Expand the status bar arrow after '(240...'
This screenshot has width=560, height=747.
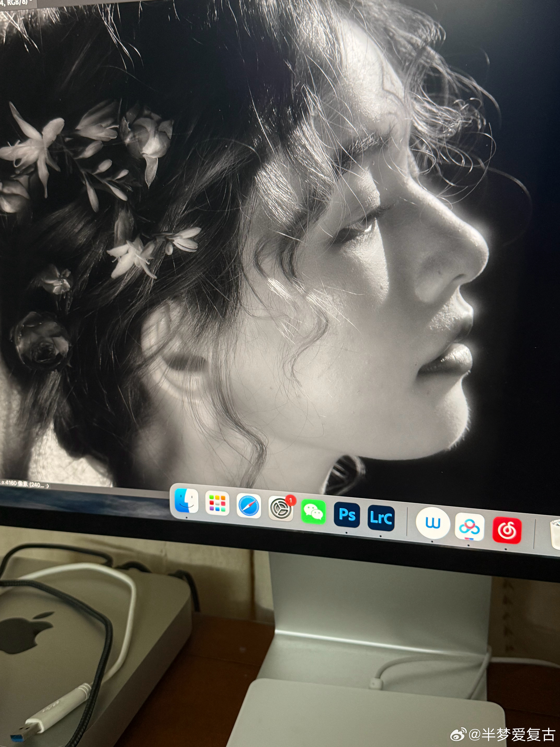(48, 486)
